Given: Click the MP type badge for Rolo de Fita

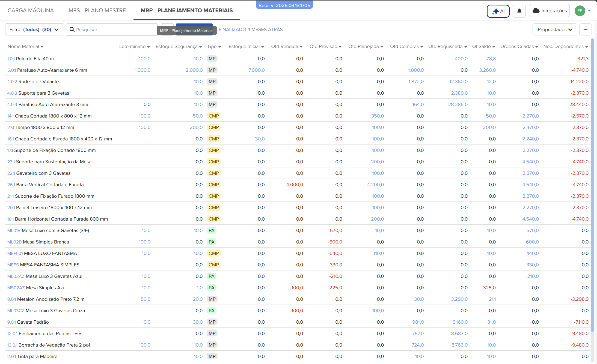Looking at the screenshot, I should [x=212, y=59].
